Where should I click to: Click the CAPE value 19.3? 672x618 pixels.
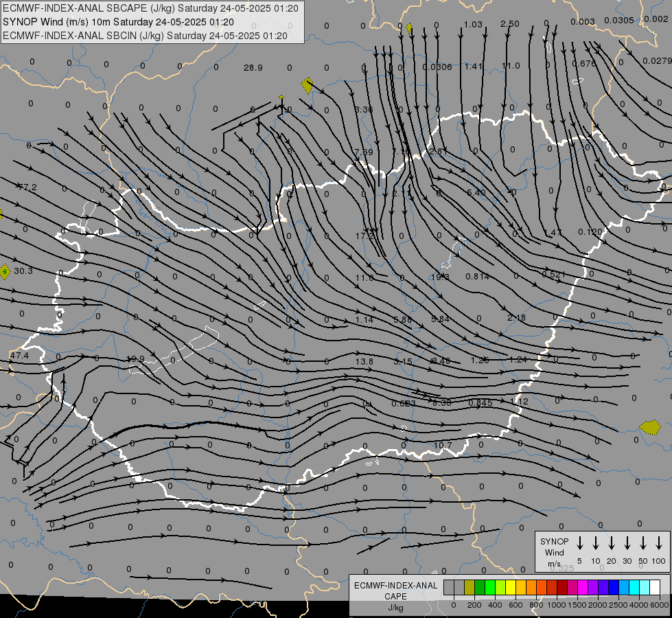440,277
